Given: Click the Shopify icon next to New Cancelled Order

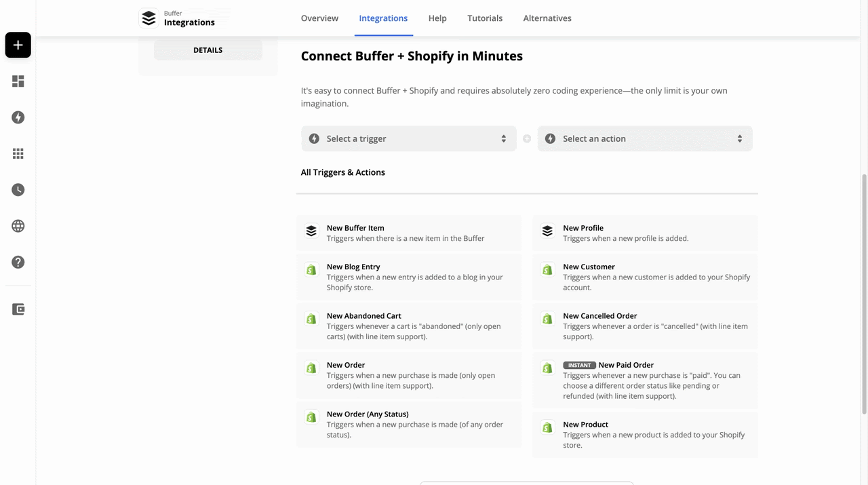Looking at the screenshot, I should [547, 318].
